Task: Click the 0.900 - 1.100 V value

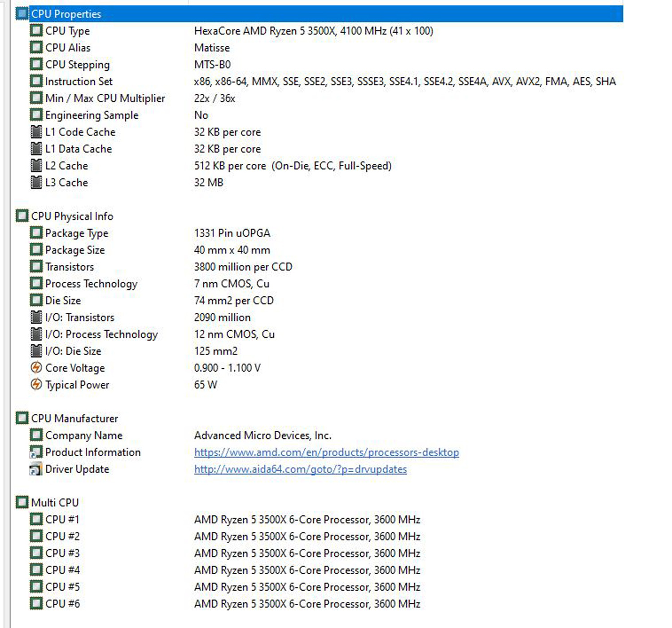Action: [227, 368]
